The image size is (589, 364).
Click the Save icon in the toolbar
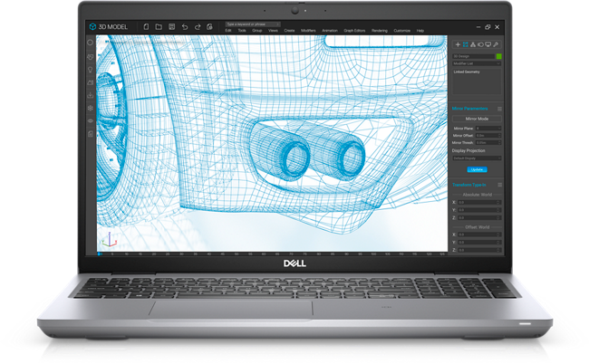coord(171,27)
